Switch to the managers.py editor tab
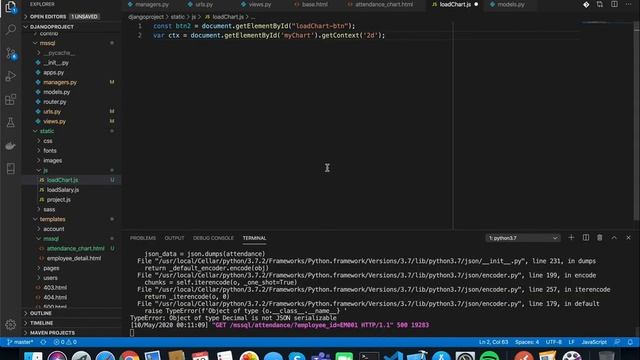 151,4
